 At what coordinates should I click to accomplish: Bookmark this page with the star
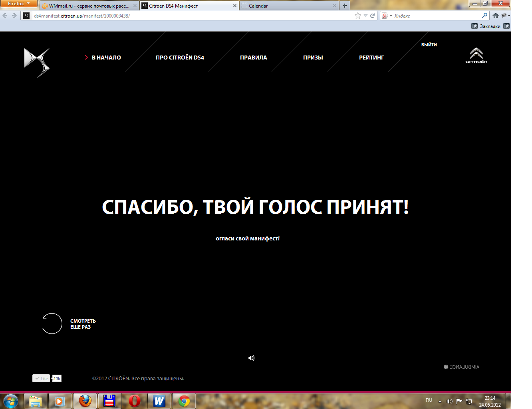(x=358, y=16)
